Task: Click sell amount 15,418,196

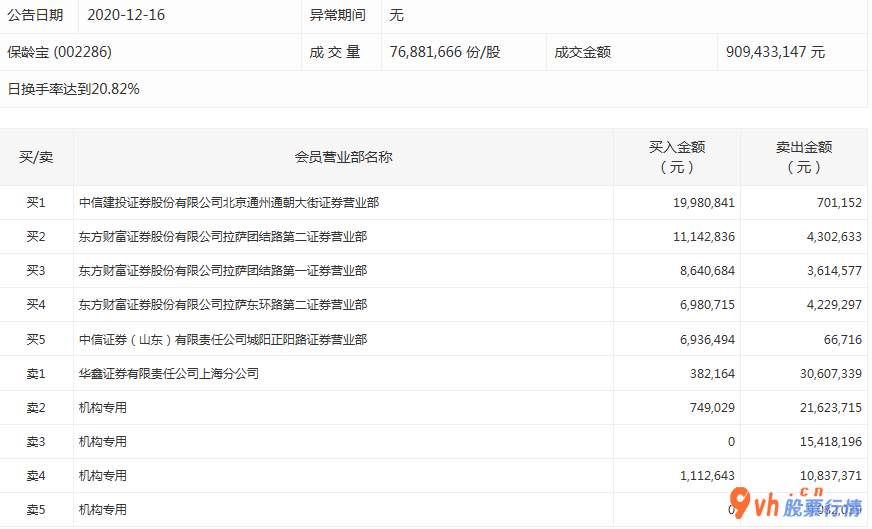Action: [x=831, y=442]
